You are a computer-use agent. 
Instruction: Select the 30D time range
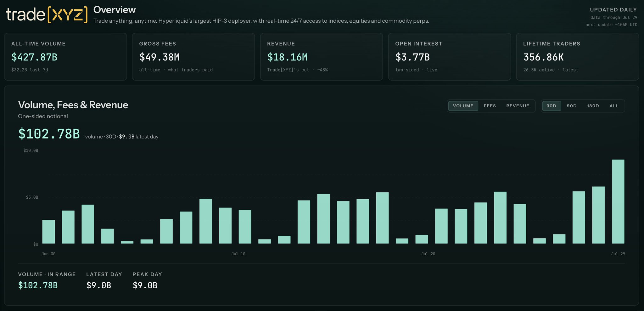coord(552,106)
